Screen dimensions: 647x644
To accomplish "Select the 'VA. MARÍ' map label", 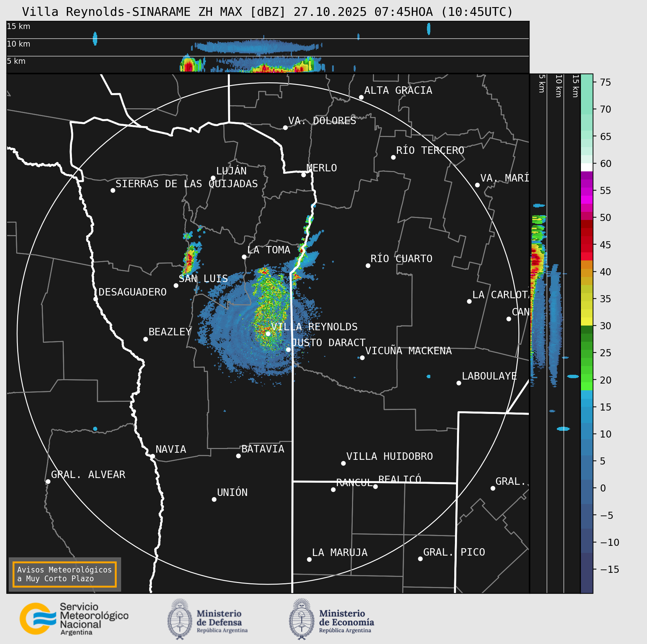I will [x=505, y=178].
